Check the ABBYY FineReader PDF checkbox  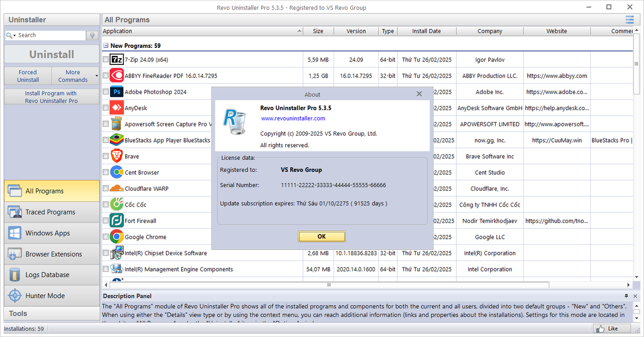click(x=106, y=76)
